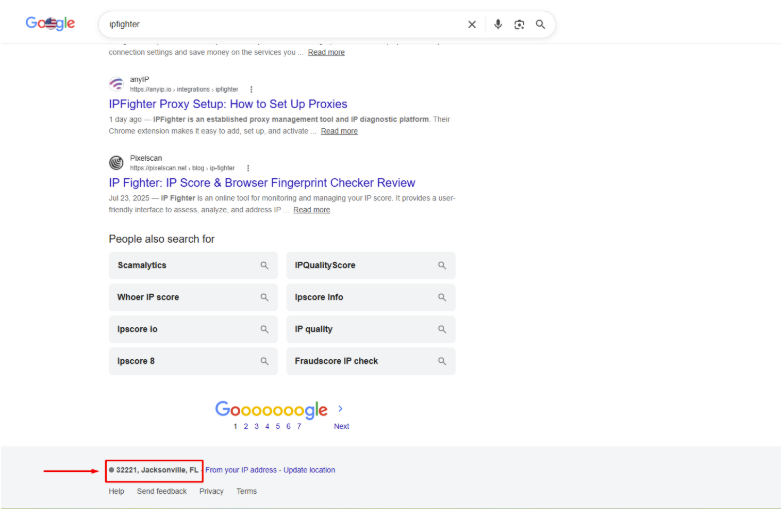The height and width of the screenshot is (509, 782).
Task: Click the Pixelscan site favicon
Action: coord(116,163)
